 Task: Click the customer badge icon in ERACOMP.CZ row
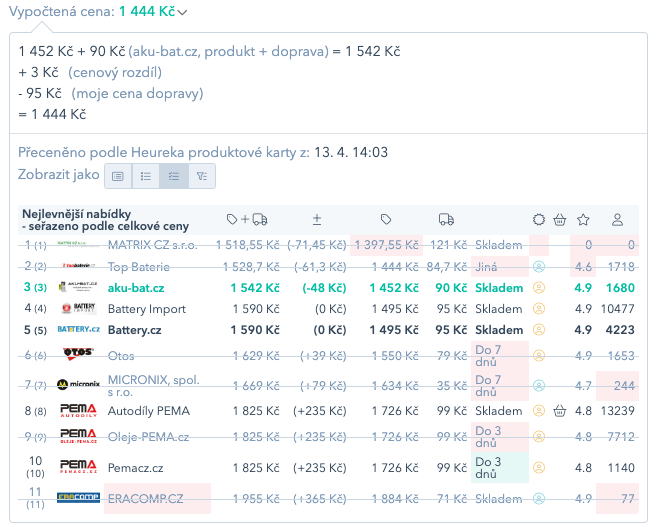click(539, 499)
